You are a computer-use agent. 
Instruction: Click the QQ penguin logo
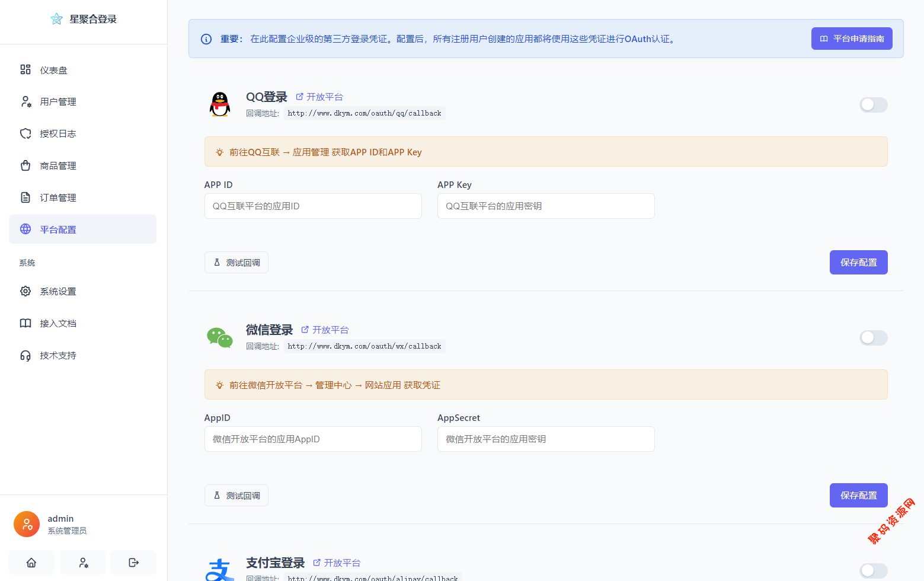click(220, 104)
